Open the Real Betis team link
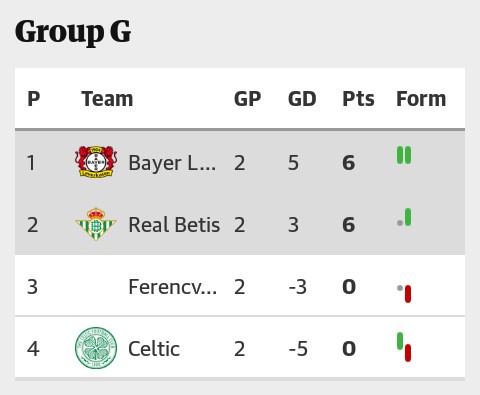Viewport: 480px width, 395px height. point(174,225)
